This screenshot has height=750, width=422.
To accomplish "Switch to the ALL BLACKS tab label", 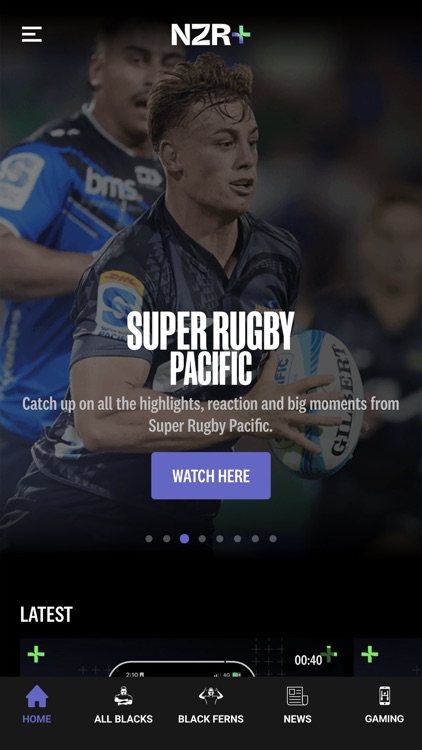I will [x=123, y=719].
